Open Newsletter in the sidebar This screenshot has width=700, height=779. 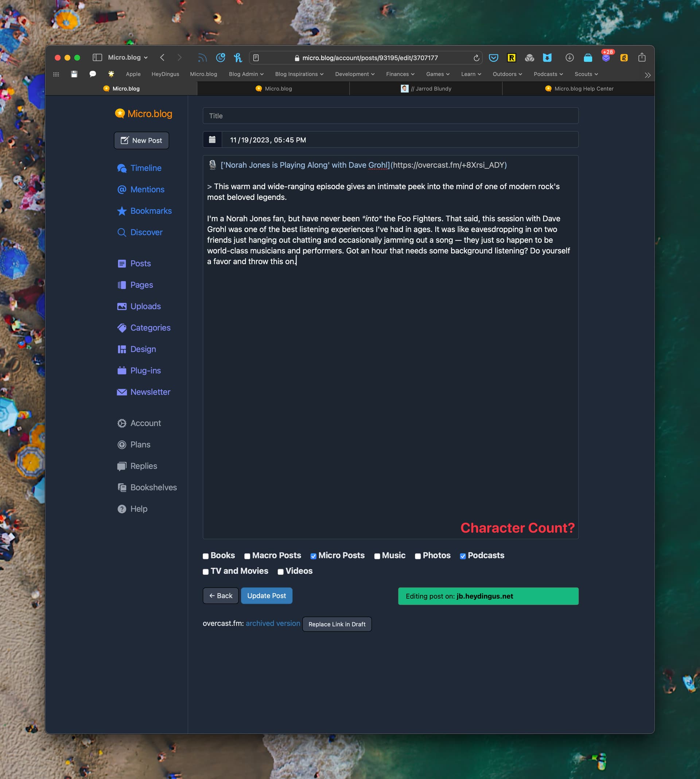click(x=143, y=392)
